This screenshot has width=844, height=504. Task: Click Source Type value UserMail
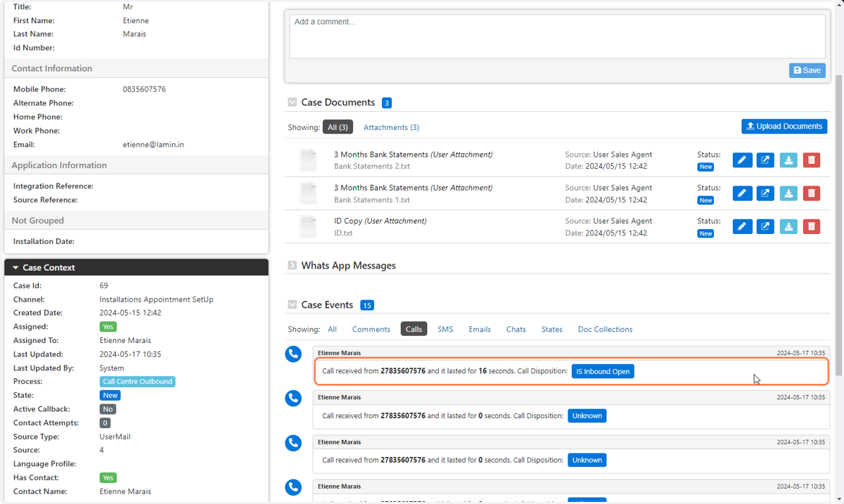[x=115, y=437]
